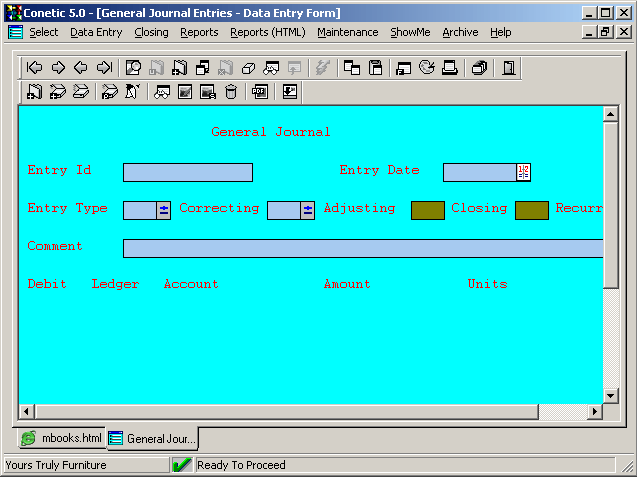Viewport: 637px width, 477px height.
Task: Toggle the Closing checkbox field
Action: click(531, 210)
